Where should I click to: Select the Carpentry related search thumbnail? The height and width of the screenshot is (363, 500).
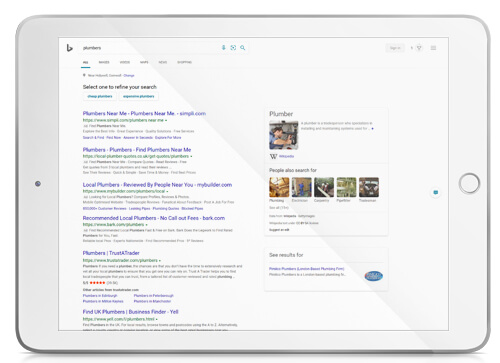click(x=324, y=187)
